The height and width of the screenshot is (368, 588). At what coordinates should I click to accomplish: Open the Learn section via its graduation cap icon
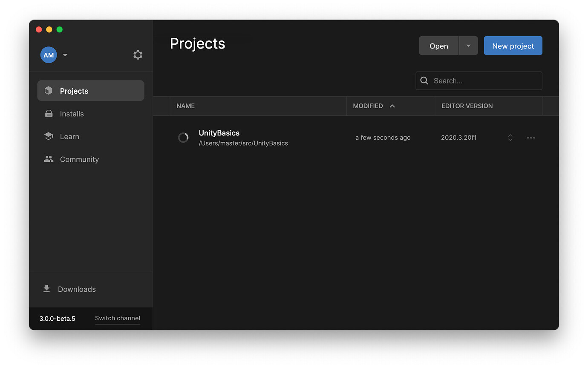[x=48, y=136]
